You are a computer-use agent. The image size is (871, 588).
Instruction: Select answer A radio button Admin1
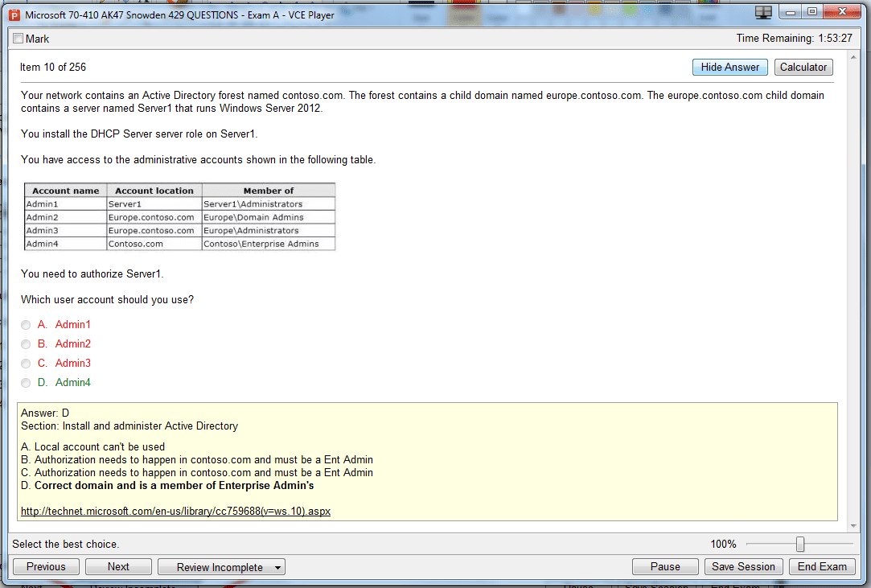pos(26,325)
